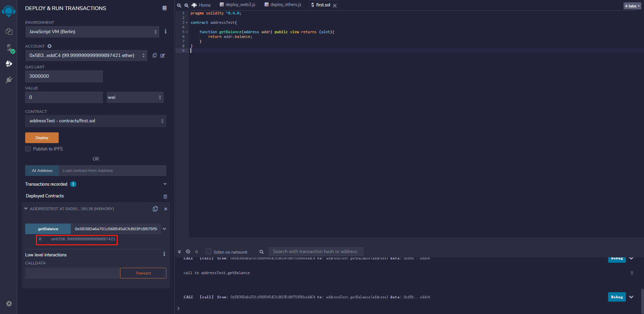
Task: Click the terminal search magnifier icon
Action: tap(262, 252)
